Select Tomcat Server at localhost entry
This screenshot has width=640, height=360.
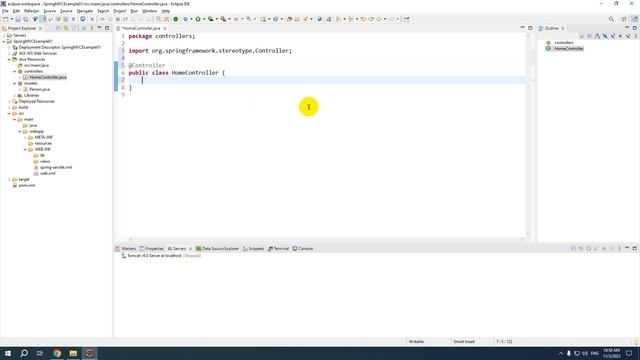(x=161, y=256)
